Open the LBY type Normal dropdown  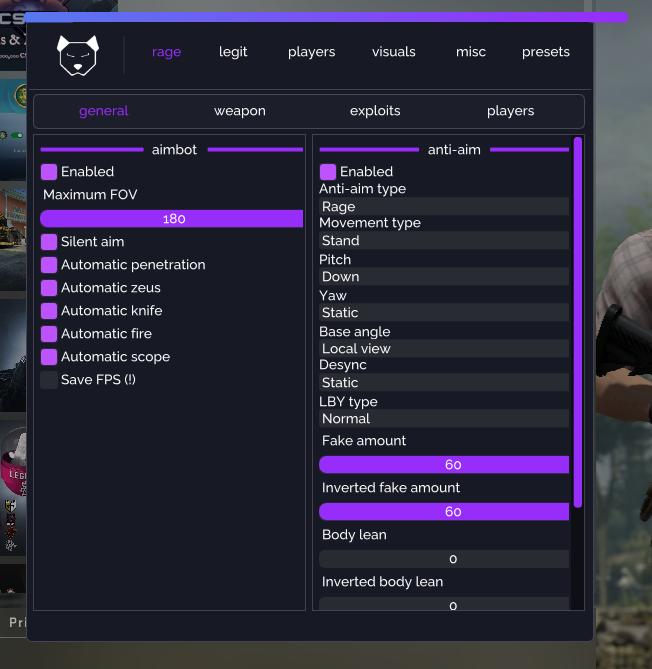pos(444,419)
